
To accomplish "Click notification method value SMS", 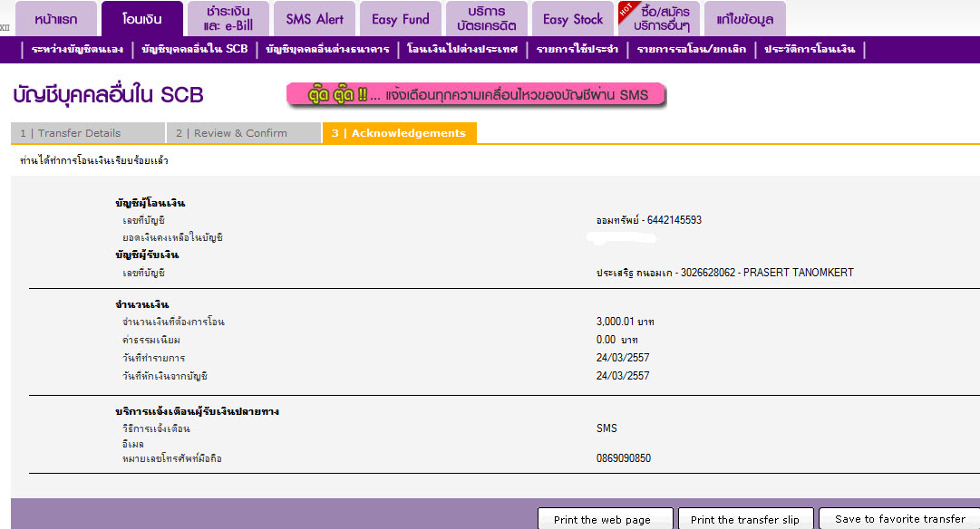I will (606, 428).
